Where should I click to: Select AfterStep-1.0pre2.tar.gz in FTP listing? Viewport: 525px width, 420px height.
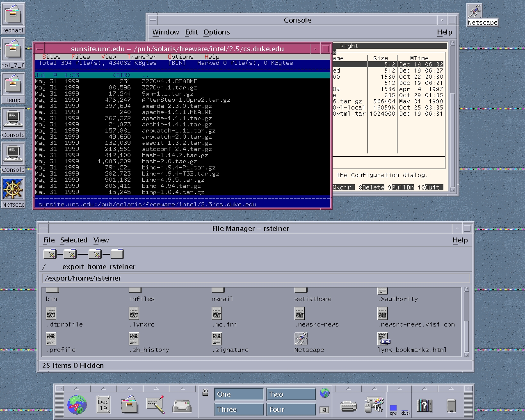coord(182,100)
